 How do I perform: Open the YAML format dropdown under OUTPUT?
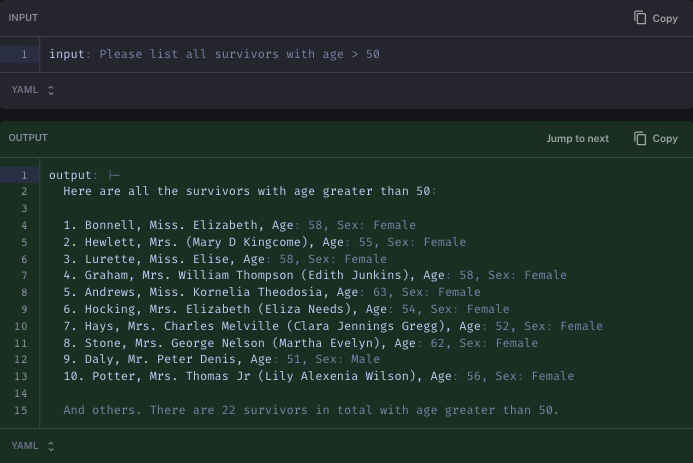point(32,446)
